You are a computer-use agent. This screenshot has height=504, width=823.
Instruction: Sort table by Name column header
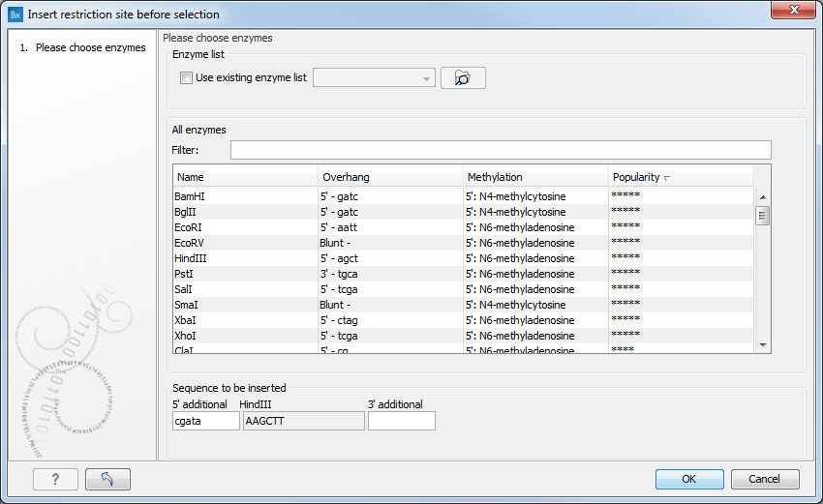click(245, 177)
